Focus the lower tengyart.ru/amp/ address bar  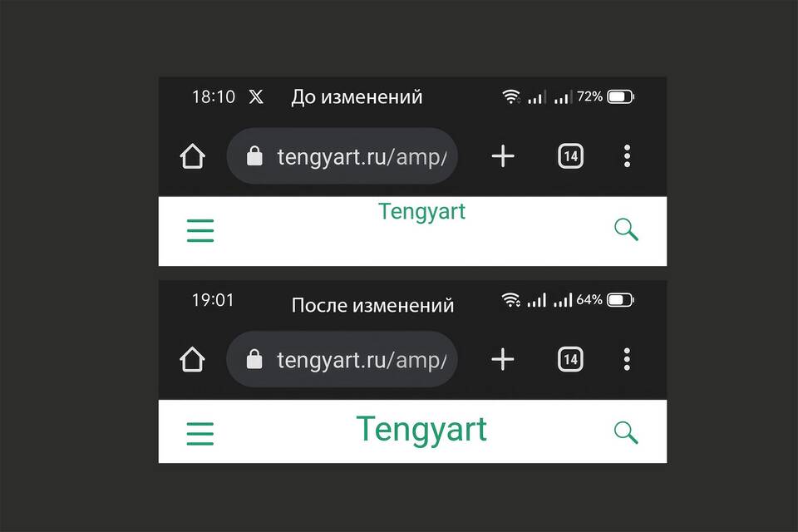coord(342,359)
